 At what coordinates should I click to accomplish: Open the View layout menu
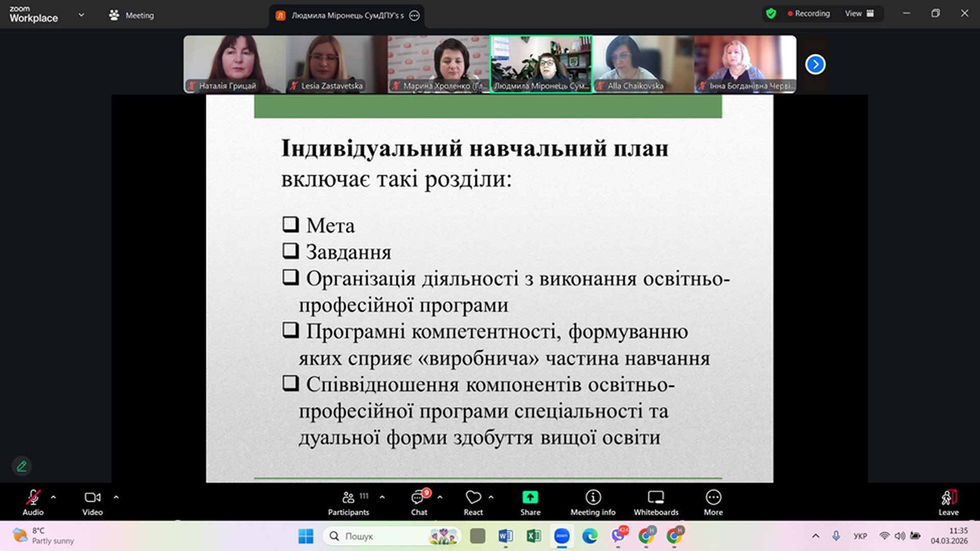[859, 14]
